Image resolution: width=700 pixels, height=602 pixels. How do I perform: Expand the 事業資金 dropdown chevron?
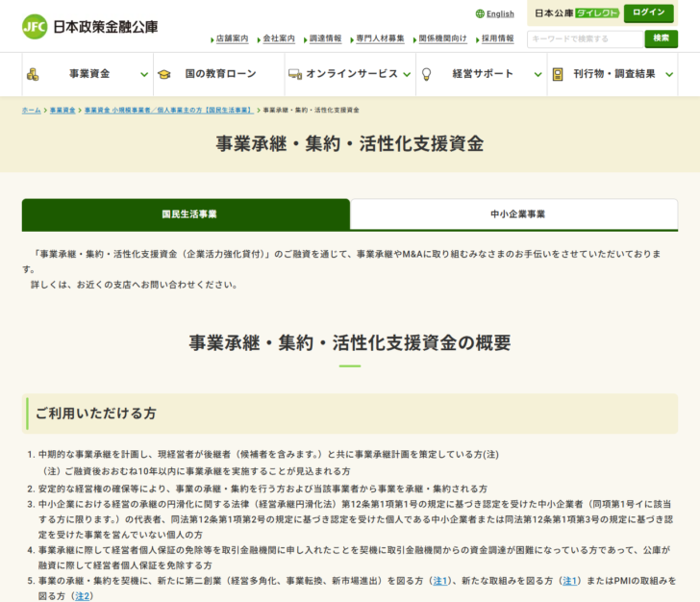coord(144,75)
